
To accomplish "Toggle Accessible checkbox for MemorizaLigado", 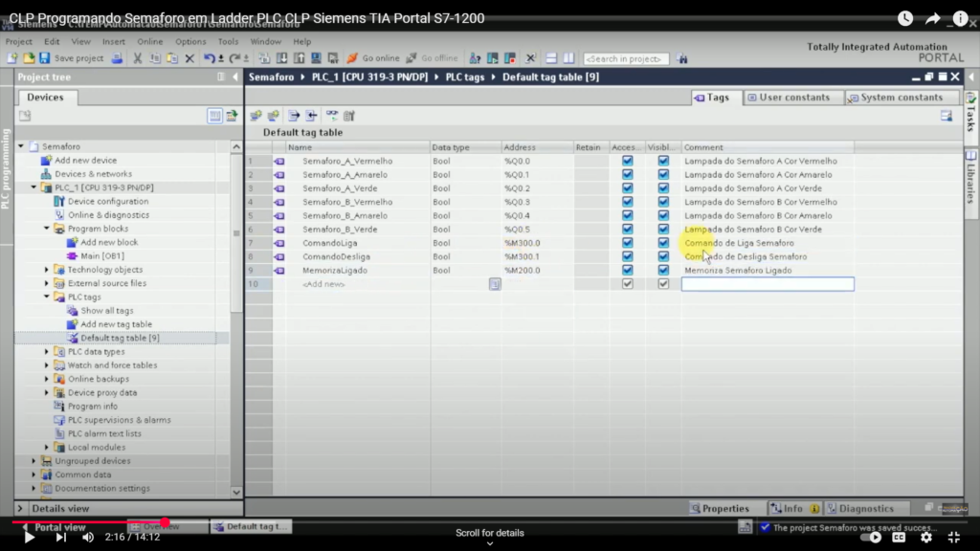I will (627, 271).
